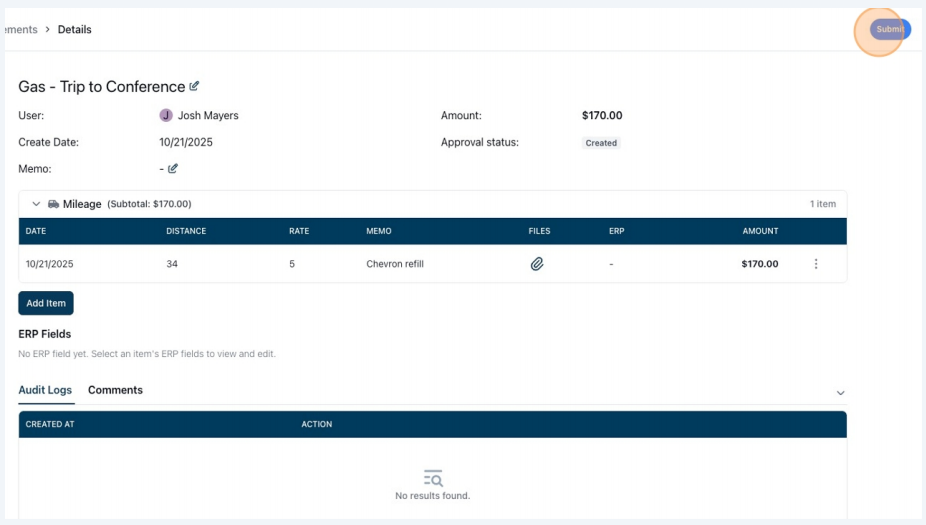Add a new item to reimbursement
Screen dimensions: 926x525
click(46, 303)
